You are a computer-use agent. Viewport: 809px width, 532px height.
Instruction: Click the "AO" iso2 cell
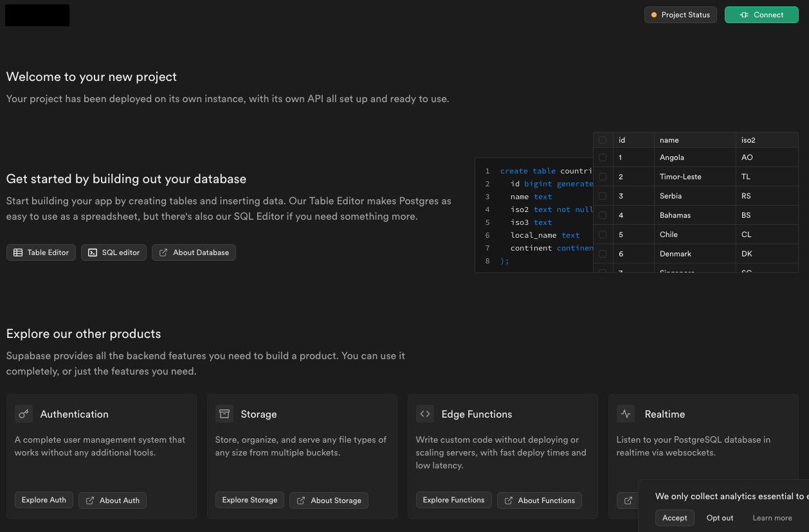tap(767, 157)
